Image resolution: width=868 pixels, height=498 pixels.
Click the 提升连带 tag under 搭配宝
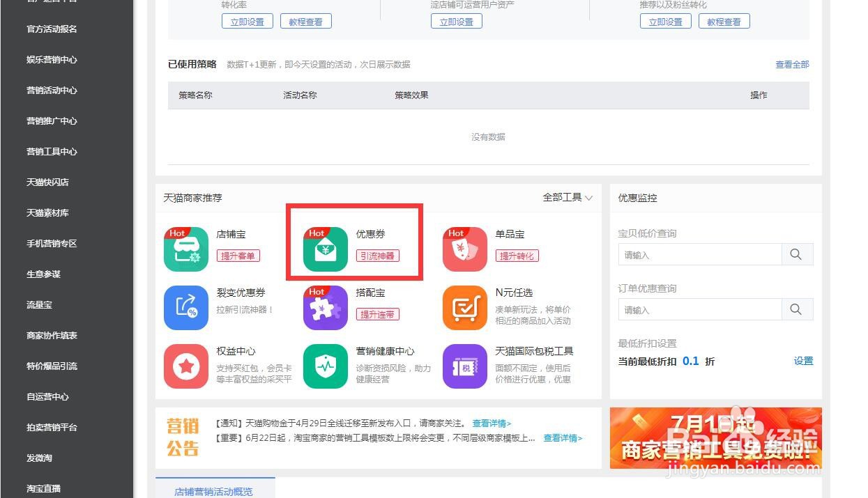[378, 314]
